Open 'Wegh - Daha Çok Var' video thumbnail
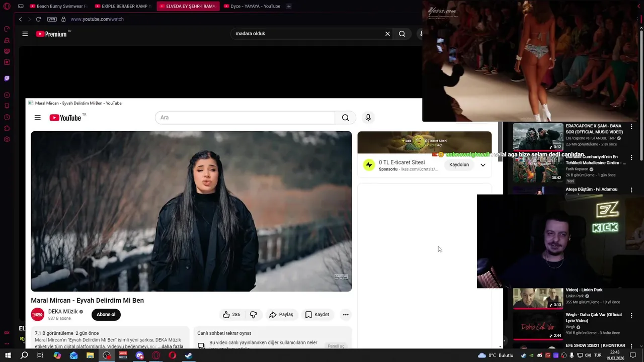The width and height of the screenshot is (644, 362). point(538,325)
